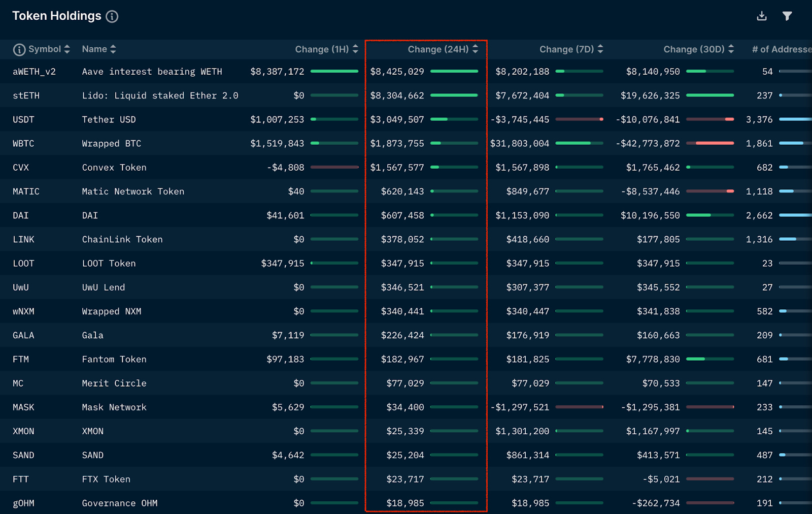Click Lido: Liquid staked Ether 2.0
The width and height of the screenshot is (812, 514).
tap(160, 95)
